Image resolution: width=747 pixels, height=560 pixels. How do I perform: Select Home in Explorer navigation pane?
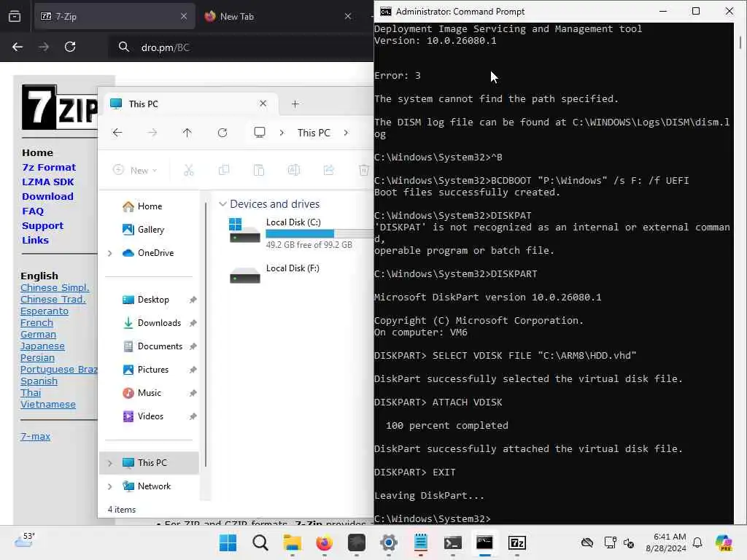click(x=149, y=206)
